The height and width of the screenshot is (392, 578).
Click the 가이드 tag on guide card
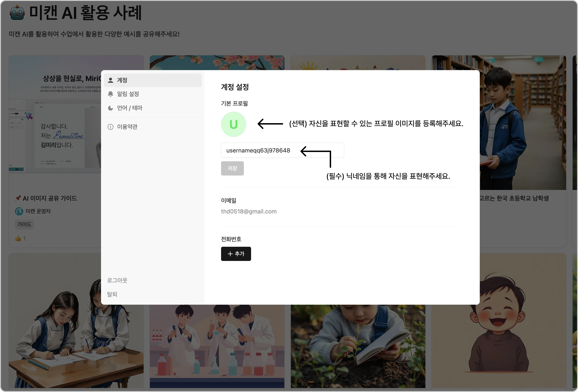click(x=24, y=224)
